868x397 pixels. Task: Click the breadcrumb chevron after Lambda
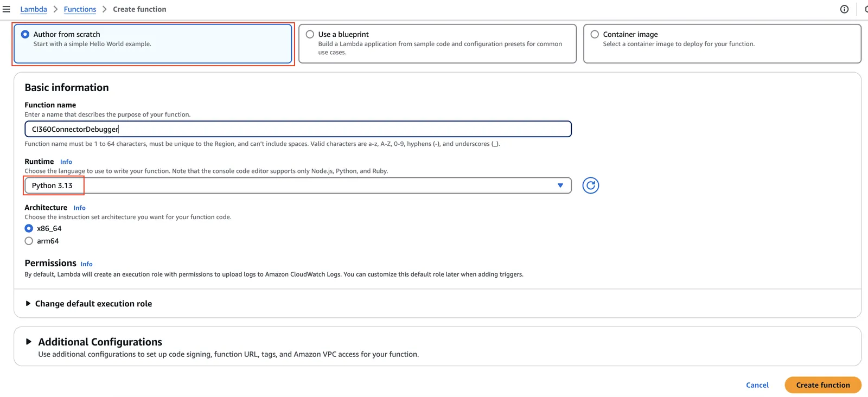[x=55, y=9]
